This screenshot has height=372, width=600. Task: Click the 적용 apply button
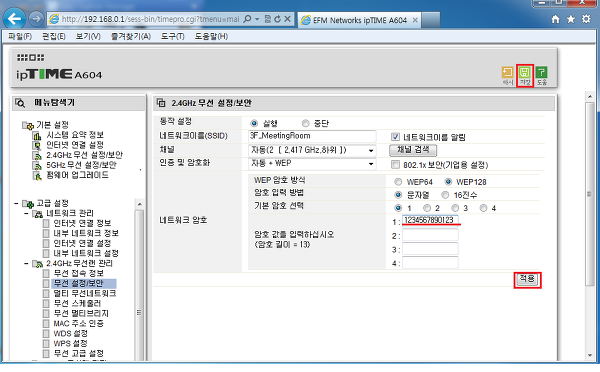point(527,279)
